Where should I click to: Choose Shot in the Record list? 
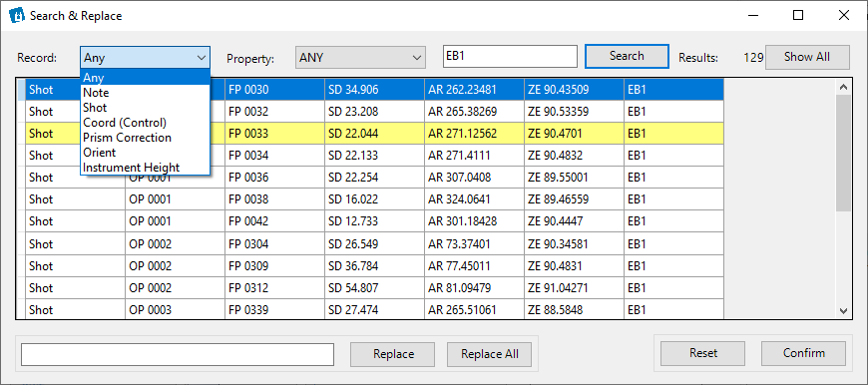click(x=145, y=108)
